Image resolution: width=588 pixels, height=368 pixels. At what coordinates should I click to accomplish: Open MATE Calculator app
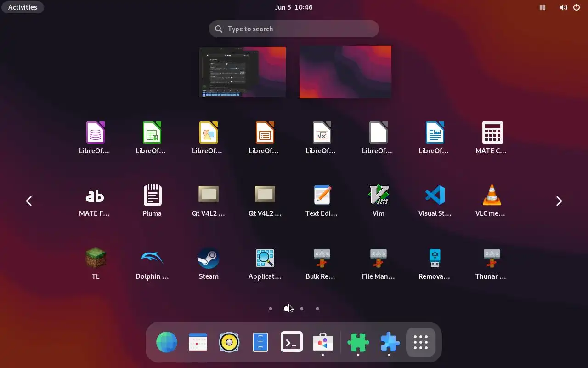tap(492, 132)
